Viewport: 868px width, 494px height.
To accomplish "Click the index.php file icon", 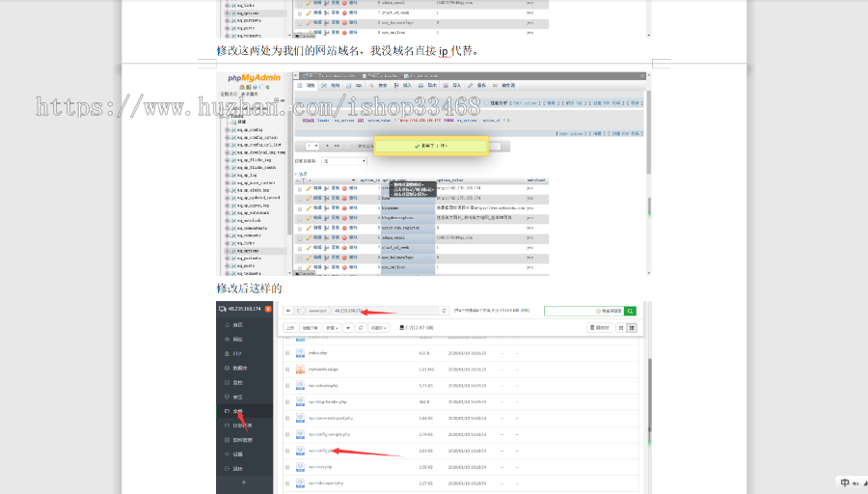I will pyautogui.click(x=300, y=353).
